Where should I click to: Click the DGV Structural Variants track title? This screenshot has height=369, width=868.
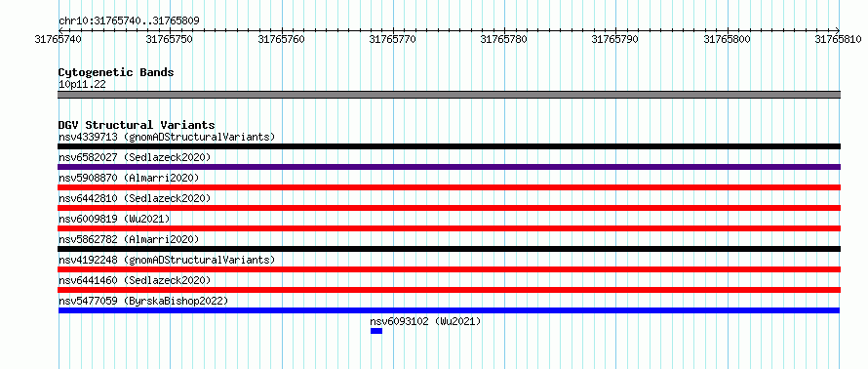click(x=137, y=125)
